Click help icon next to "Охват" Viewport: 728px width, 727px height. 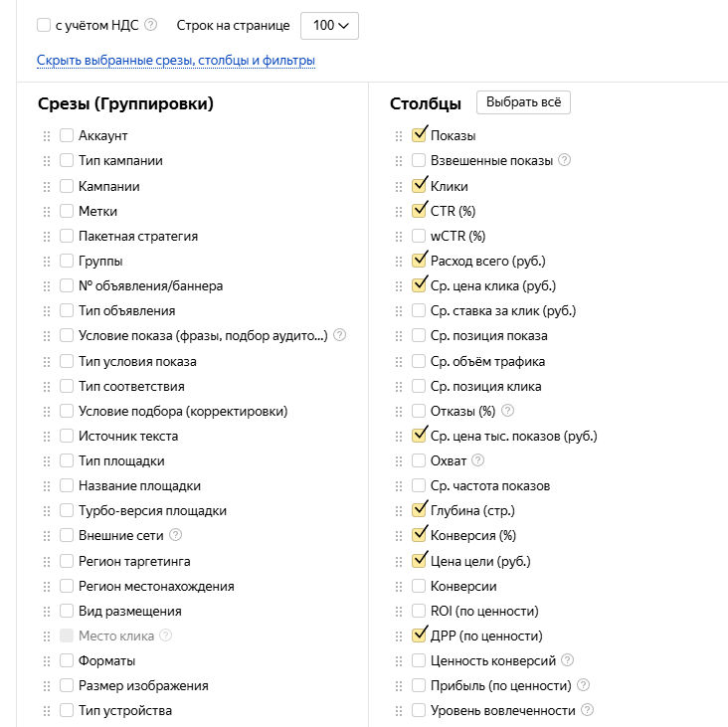tap(478, 460)
